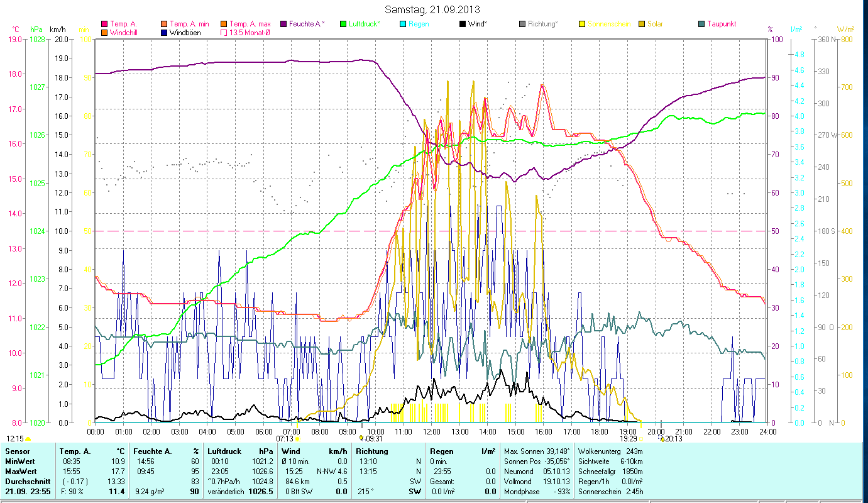Screen dimensions: 868x503
Task: Click the wind run value '84.6 km'
Action: click(298, 481)
